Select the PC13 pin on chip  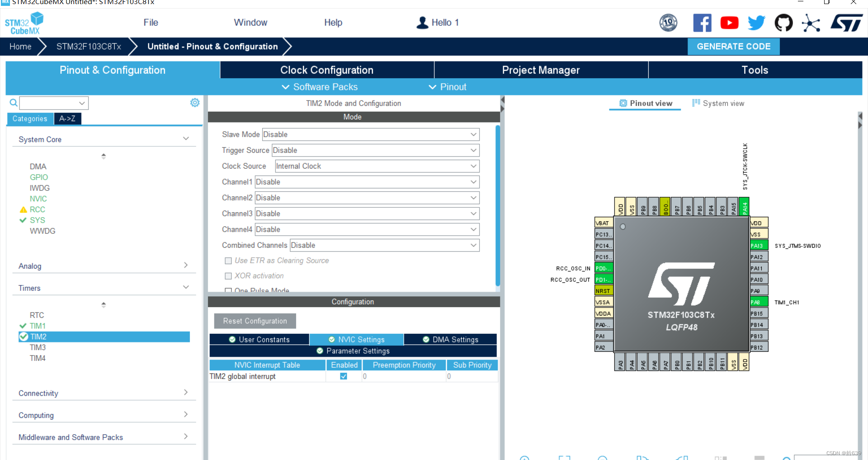click(x=604, y=234)
